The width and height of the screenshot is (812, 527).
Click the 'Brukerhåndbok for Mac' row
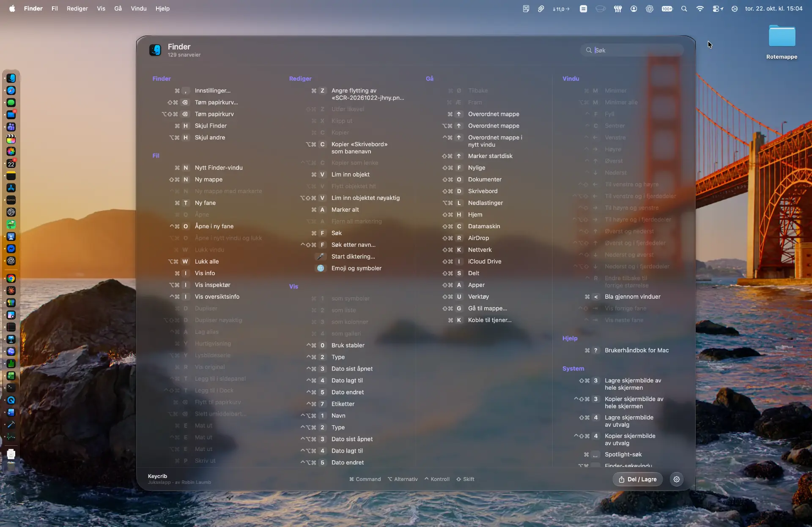click(627, 350)
